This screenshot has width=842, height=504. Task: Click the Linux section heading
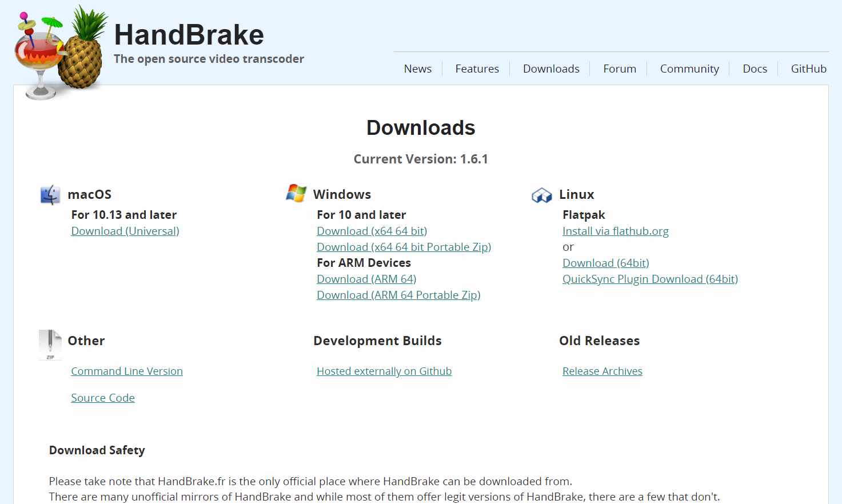click(577, 194)
